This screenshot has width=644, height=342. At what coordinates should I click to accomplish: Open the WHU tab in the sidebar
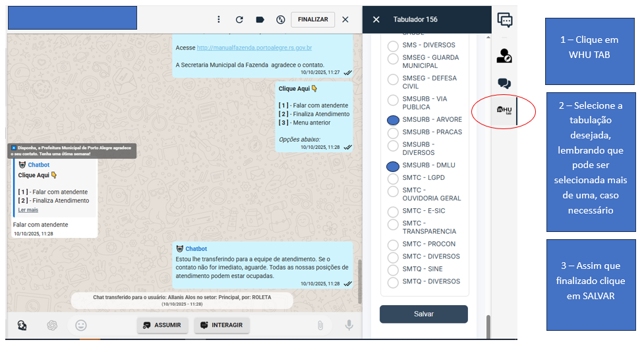pos(504,111)
